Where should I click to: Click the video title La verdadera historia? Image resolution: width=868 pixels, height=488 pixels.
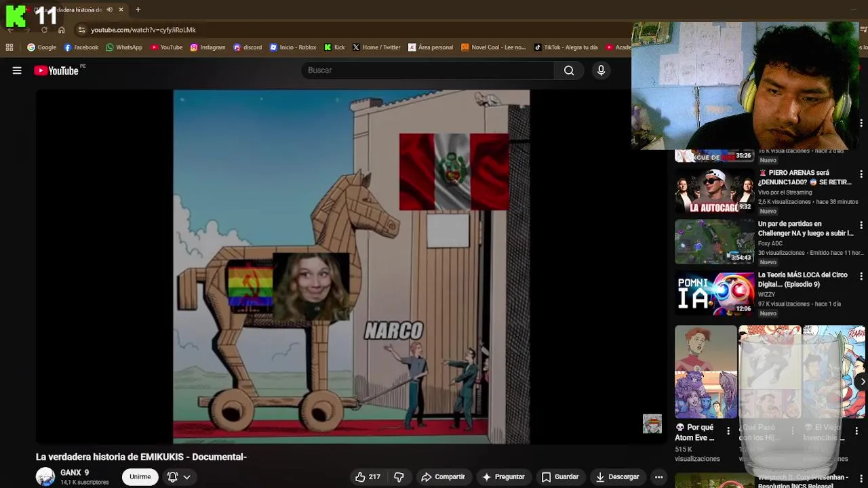(141, 457)
